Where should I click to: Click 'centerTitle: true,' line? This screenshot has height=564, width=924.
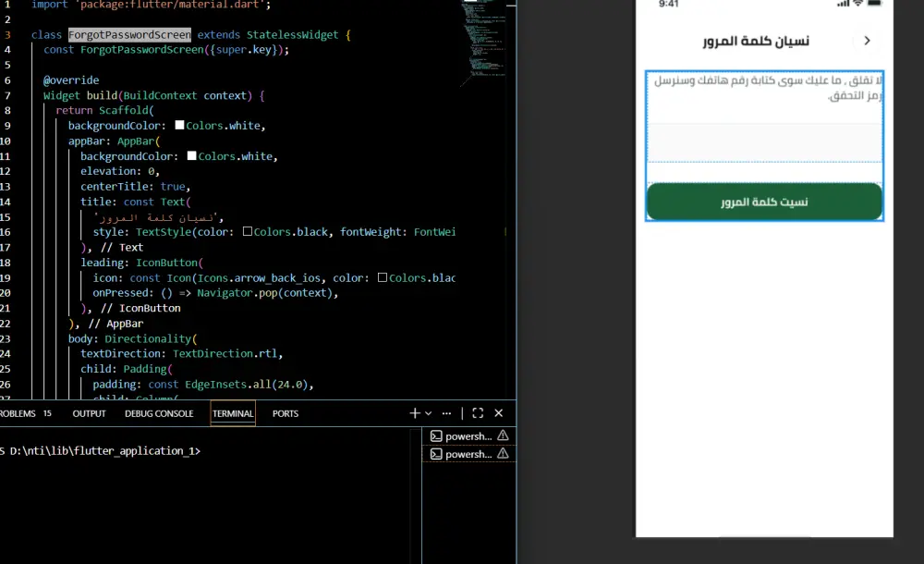tap(136, 187)
